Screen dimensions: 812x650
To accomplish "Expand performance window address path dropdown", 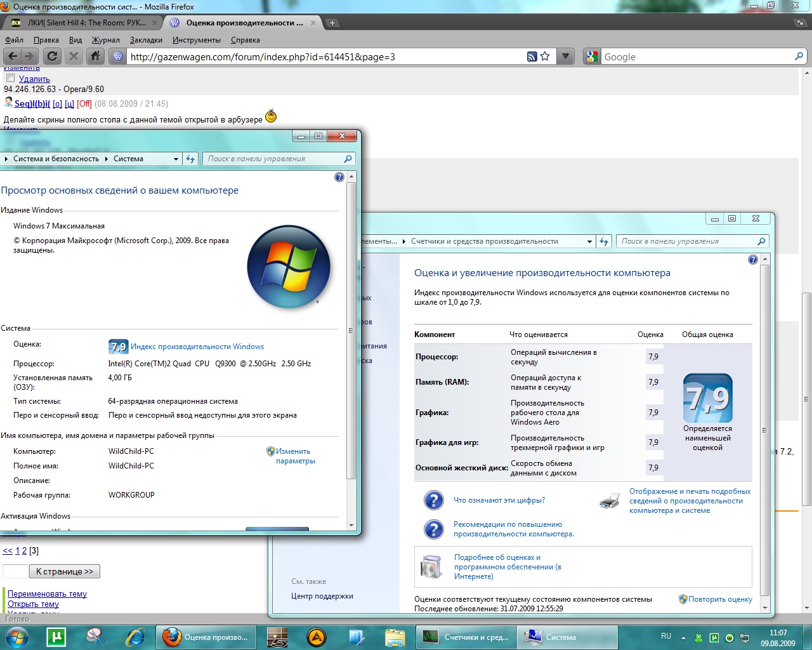I will tap(589, 242).
